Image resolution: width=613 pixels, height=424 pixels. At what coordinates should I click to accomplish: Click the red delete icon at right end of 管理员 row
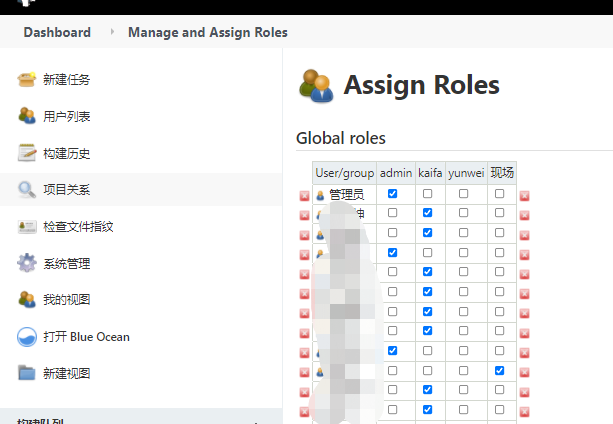[x=524, y=196]
